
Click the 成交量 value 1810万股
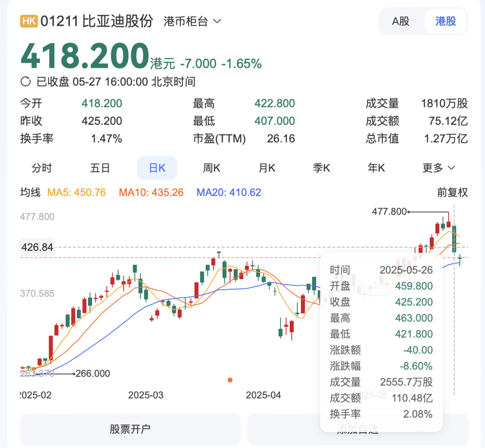(445, 103)
